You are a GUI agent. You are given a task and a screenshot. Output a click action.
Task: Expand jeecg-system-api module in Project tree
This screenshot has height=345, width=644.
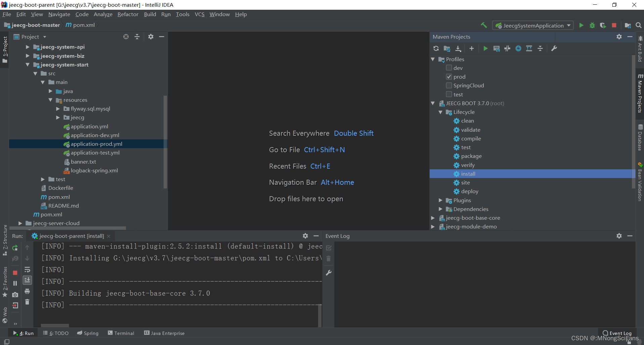(x=28, y=47)
